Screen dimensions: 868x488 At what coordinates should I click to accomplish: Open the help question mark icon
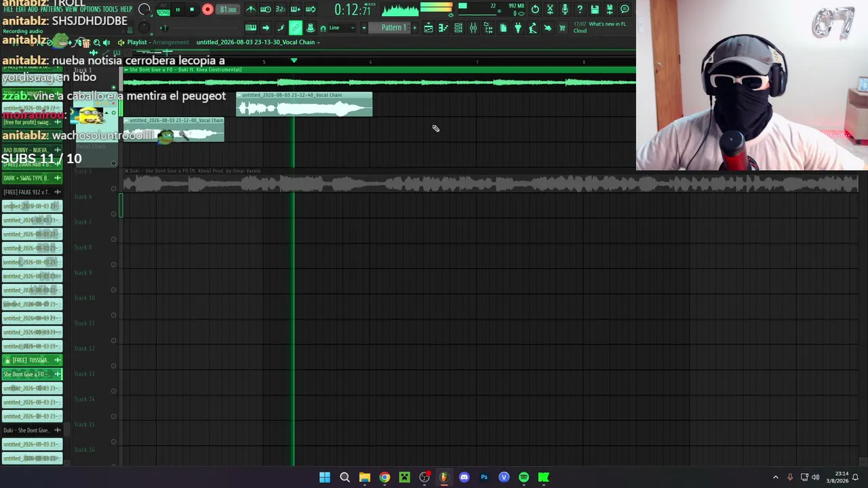click(x=580, y=9)
